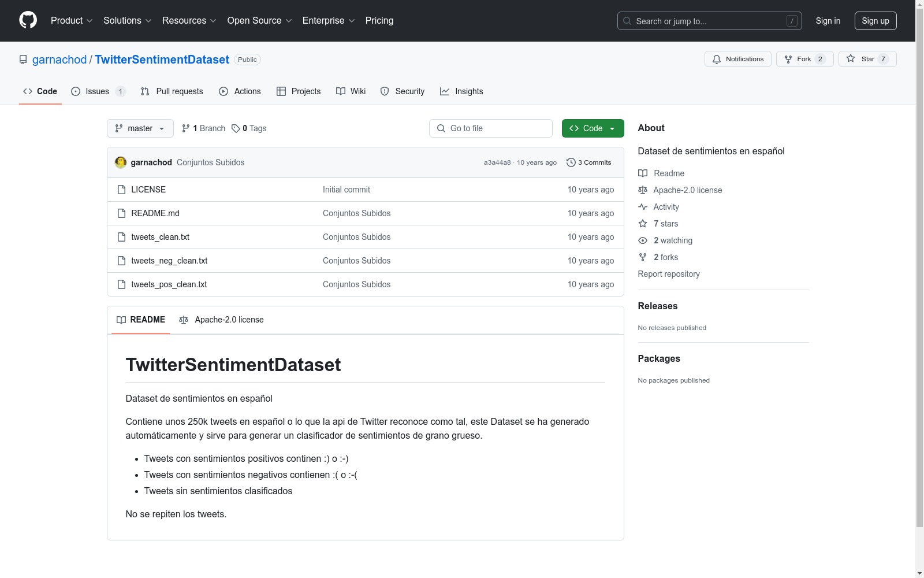The width and height of the screenshot is (924, 578).
Task: Click the GitHub logo icon
Action: pos(28,20)
